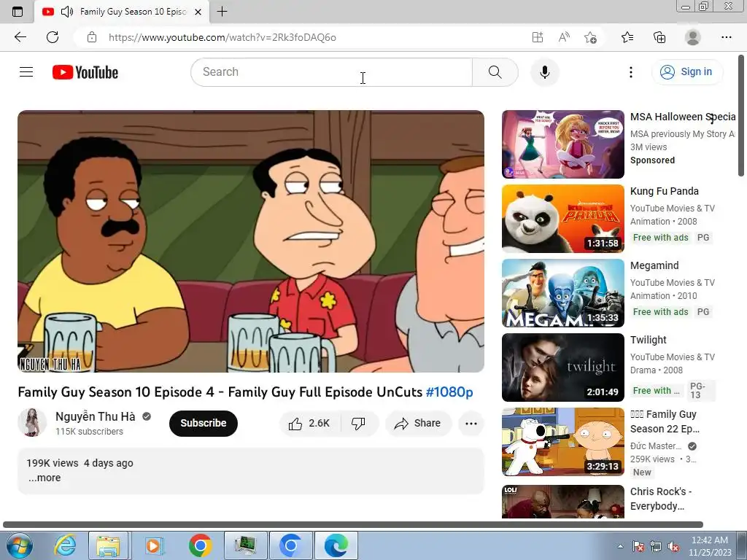This screenshot has height=560, width=747.
Task: Open the Nguyễn Thu Hà channel name
Action: click(x=96, y=416)
